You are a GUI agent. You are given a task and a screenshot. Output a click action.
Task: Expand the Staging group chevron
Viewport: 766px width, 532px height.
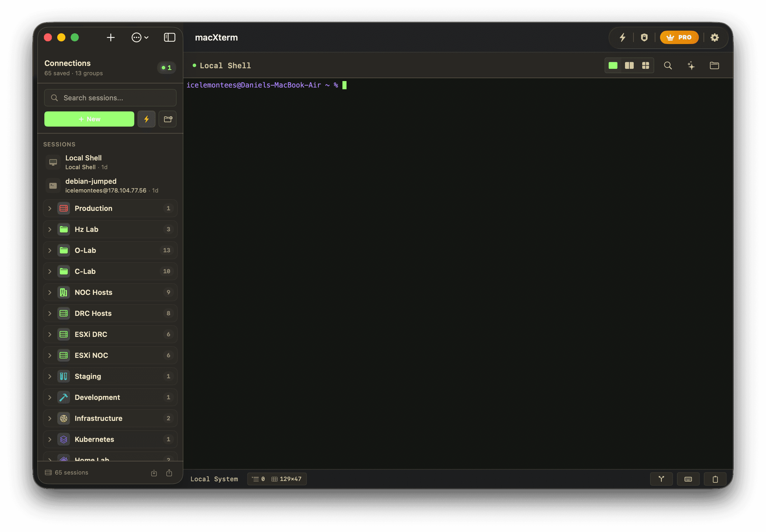click(50, 376)
